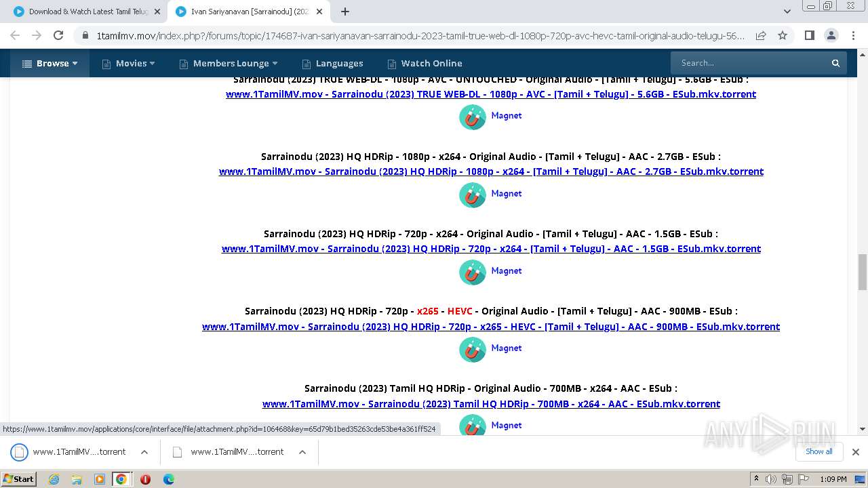Viewport: 868px width, 488px height.
Task: Expand options for second downloaded torrent
Action: point(302,452)
